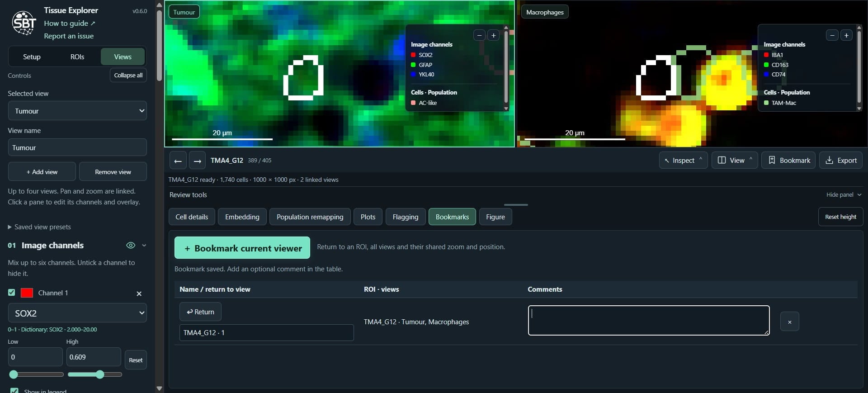Click the SBT Tissue Explorer logo
Image resolution: width=868 pixels, height=393 pixels.
(x=24, y=23)
